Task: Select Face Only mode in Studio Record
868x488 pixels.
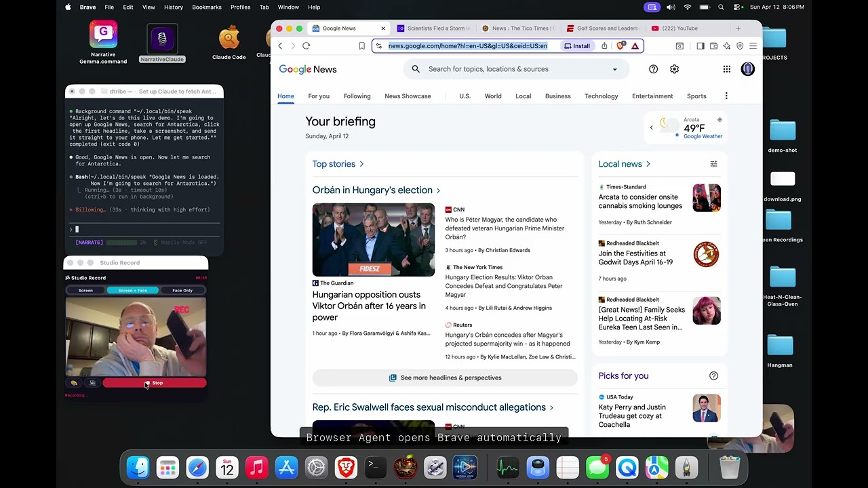Action: (x=182, y=290)
